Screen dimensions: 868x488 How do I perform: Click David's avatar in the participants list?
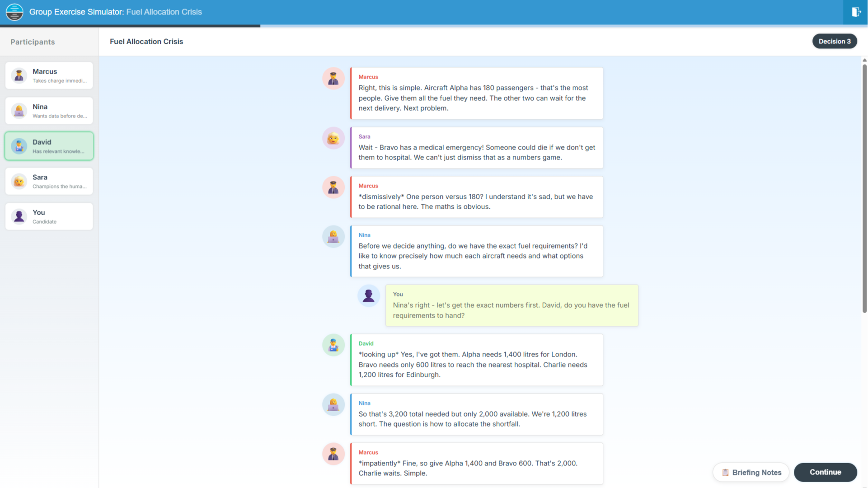coord(19,146)
